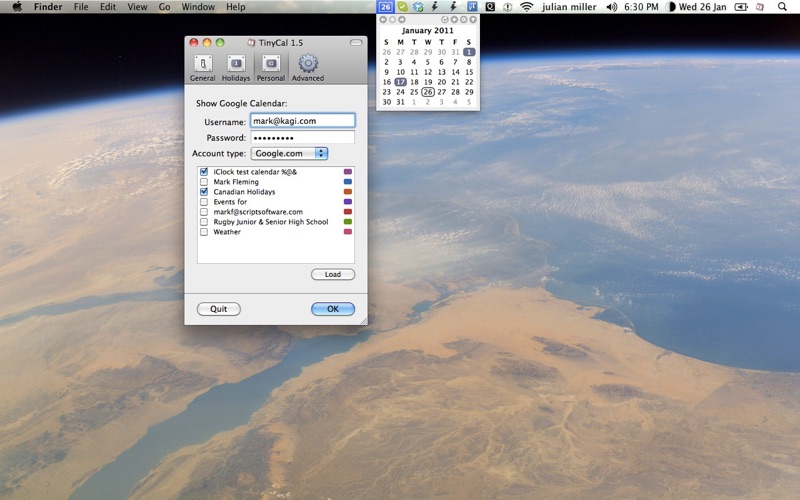Open the julian miller user menu
Screen dimensions: 800x500
(x=569, y=7)
